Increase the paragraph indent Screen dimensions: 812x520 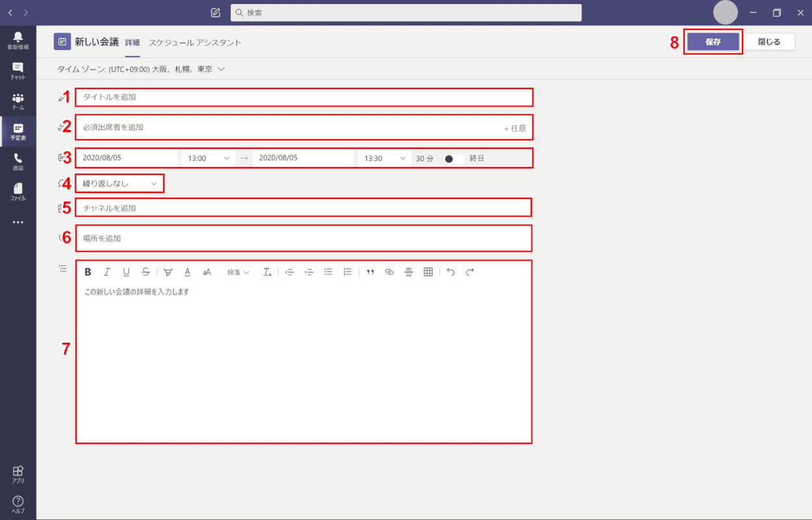coord(309,272)
